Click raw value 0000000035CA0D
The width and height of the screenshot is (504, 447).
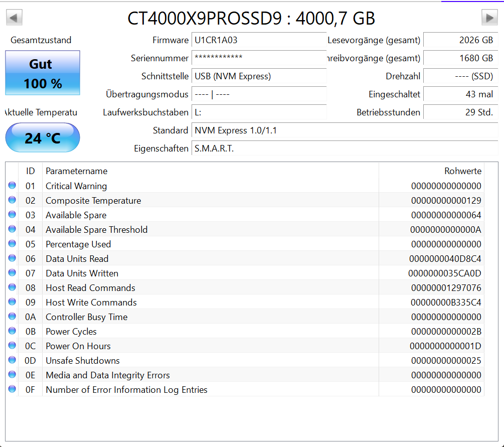click(x=445, y=273)
